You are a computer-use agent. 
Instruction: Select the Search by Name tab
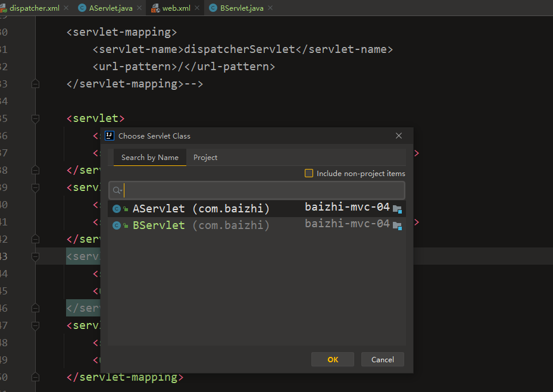coord(150,157)
